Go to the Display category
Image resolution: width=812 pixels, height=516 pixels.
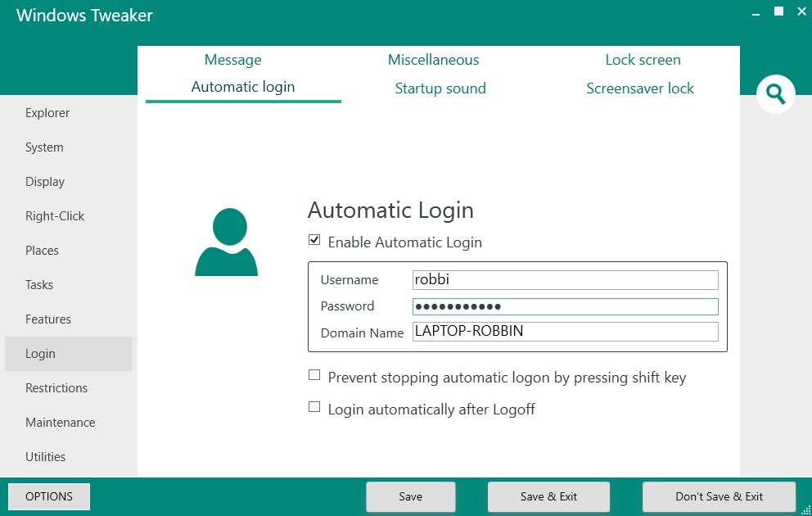coord(69,182)
